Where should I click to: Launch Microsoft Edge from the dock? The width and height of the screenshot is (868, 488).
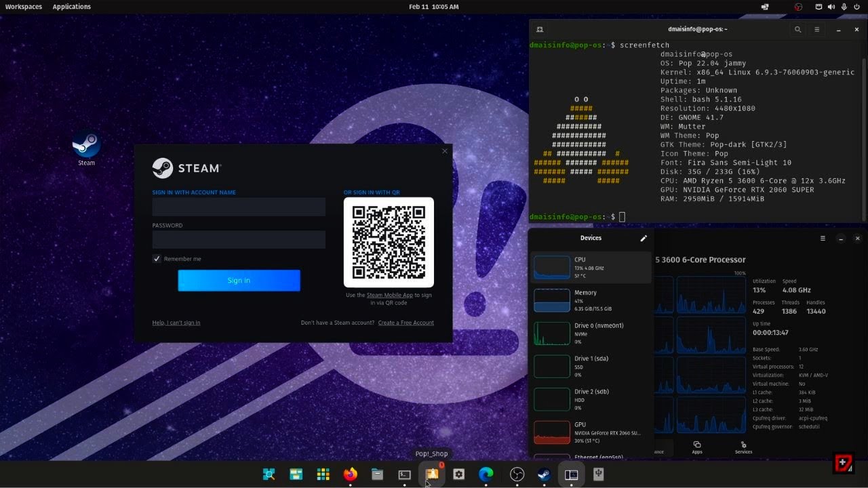pyautogui.click(x=486, y=474)
